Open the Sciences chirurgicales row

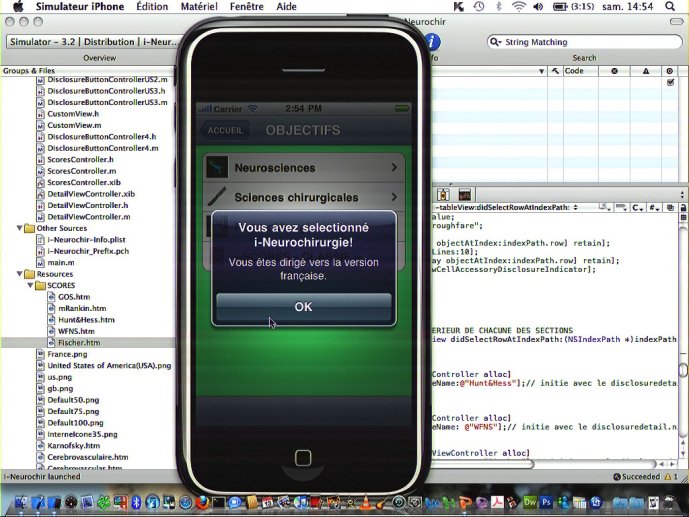pos(304,197)
